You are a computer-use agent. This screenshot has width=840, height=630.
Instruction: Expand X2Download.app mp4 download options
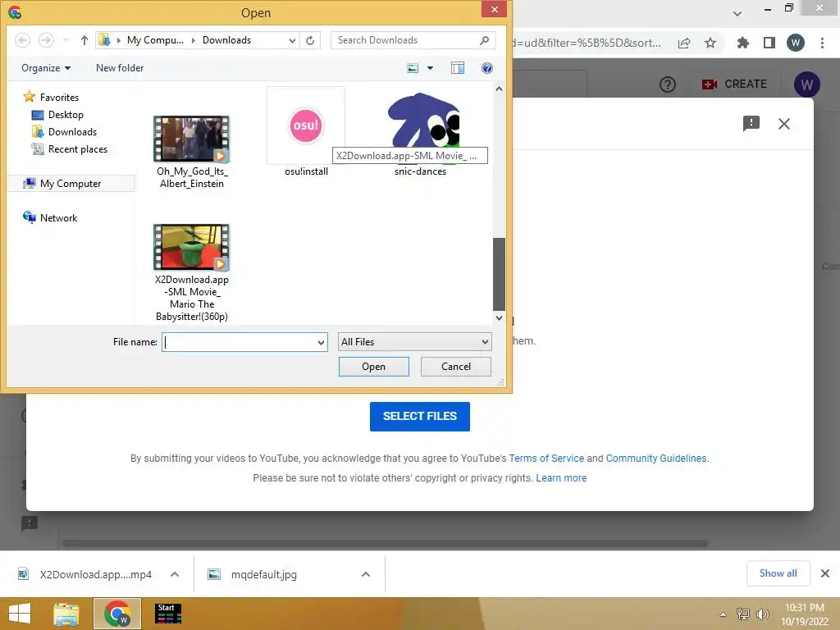click(x=175, y=574)
